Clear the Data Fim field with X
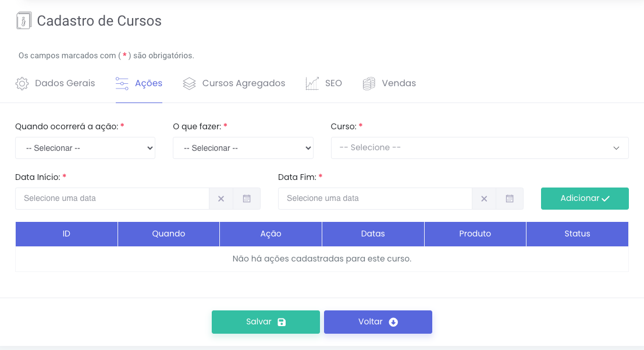 pos(484,199)
